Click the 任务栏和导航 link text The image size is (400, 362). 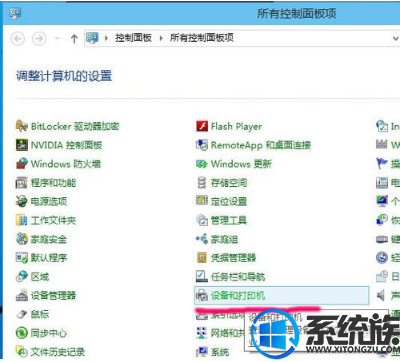point(238,276)
